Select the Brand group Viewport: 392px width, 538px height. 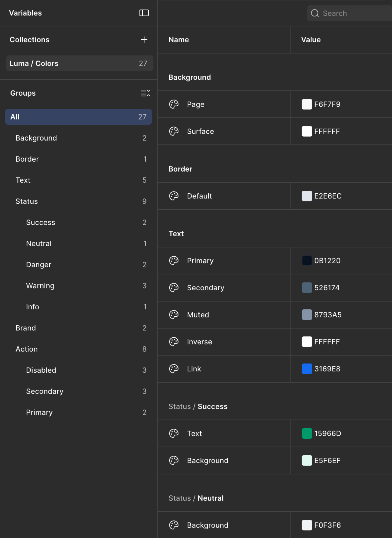coord(78,328)
